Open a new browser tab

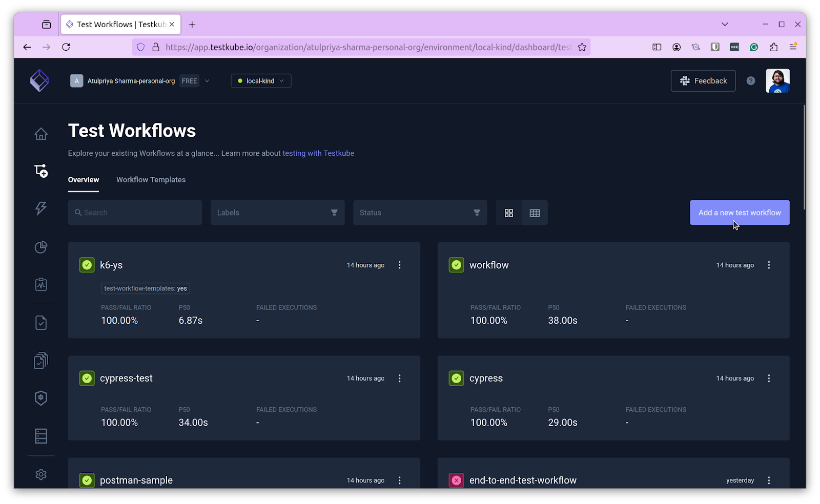[x=192, y=25]
